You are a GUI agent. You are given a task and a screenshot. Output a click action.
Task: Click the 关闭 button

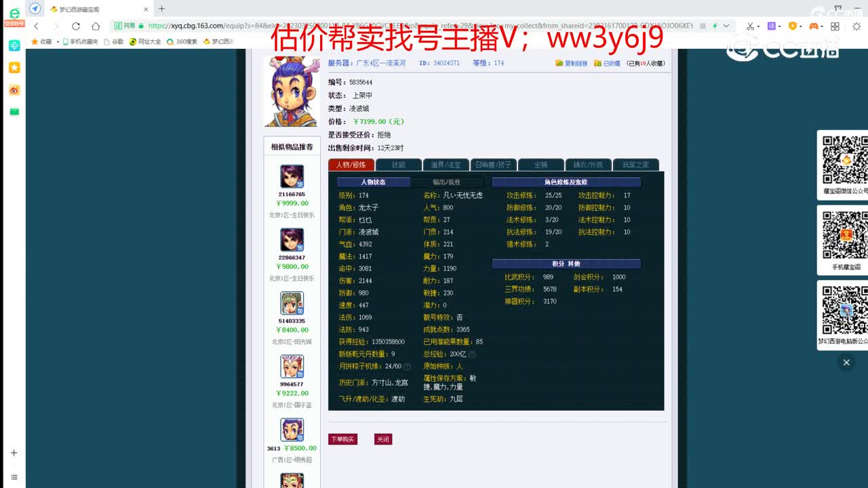click(383, 439)
